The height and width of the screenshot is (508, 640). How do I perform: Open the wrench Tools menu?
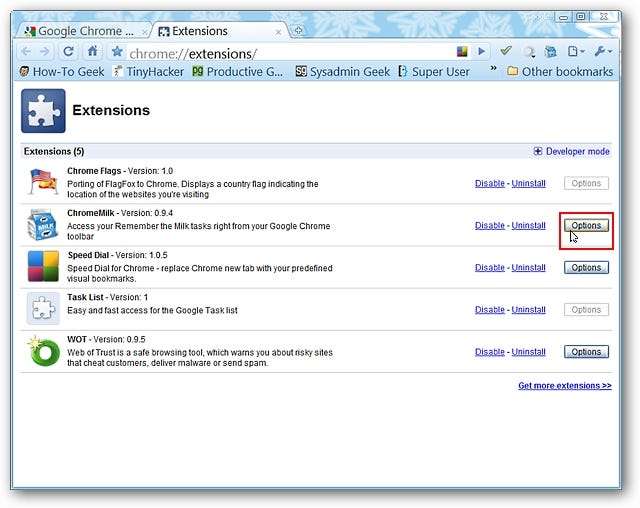point(603,51)
